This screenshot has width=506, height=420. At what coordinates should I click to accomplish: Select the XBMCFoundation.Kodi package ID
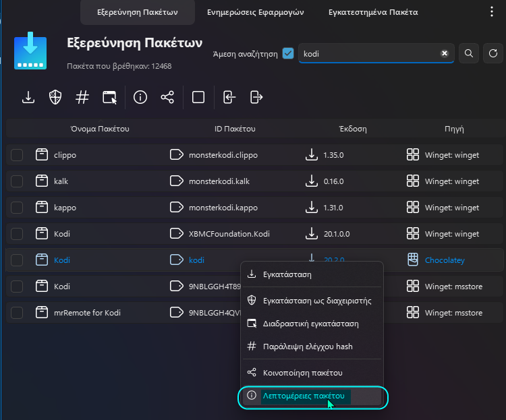[x=229, y=234]
